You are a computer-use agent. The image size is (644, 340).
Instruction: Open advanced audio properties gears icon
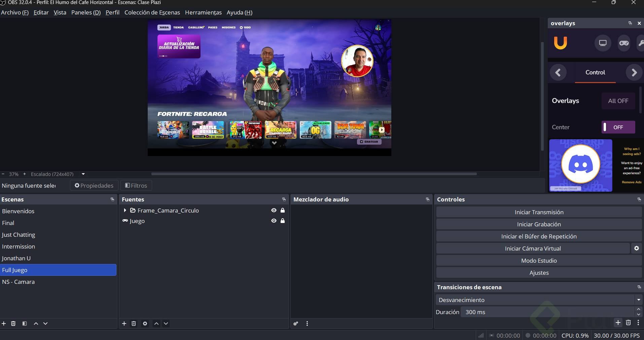pyautogui.click(x=296, y=324)
